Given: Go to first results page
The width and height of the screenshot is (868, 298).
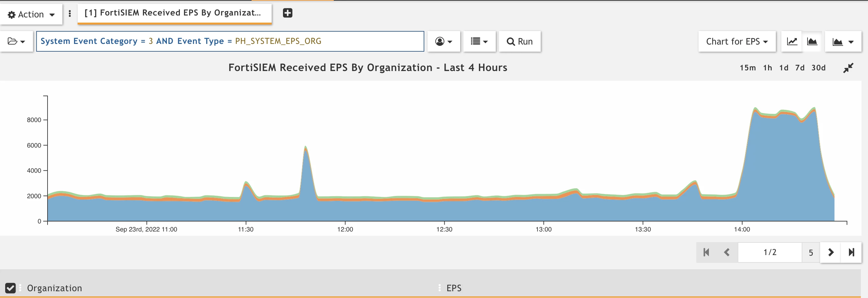Looking at the screenshot, I should (x=707, y=252).
